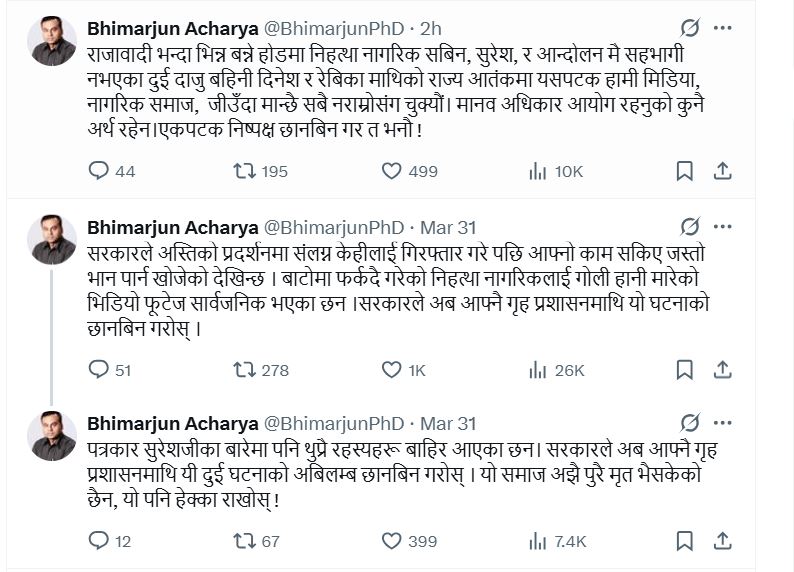Open the @BhimarjunPhD handle on the last tweet

click(332, 424)
